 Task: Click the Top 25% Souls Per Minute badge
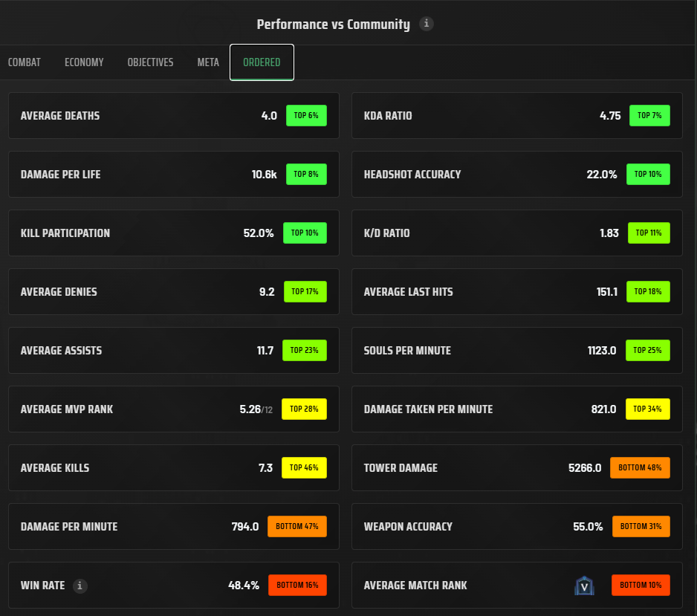coord(648,350)
